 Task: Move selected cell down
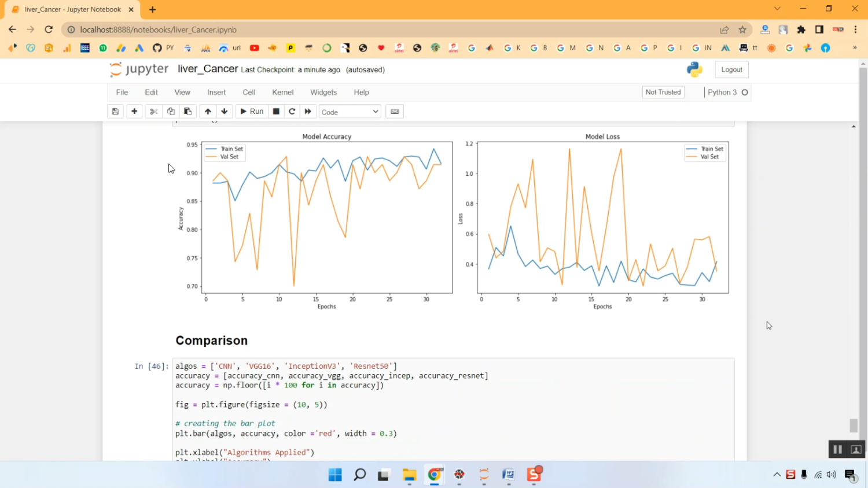coord(225,112)
